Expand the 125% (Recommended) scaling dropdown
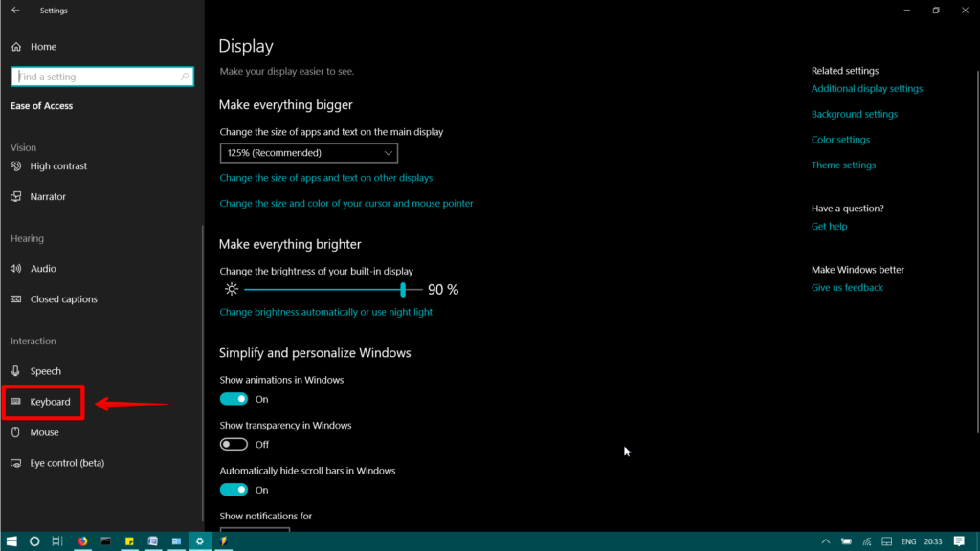 [309, 153]
